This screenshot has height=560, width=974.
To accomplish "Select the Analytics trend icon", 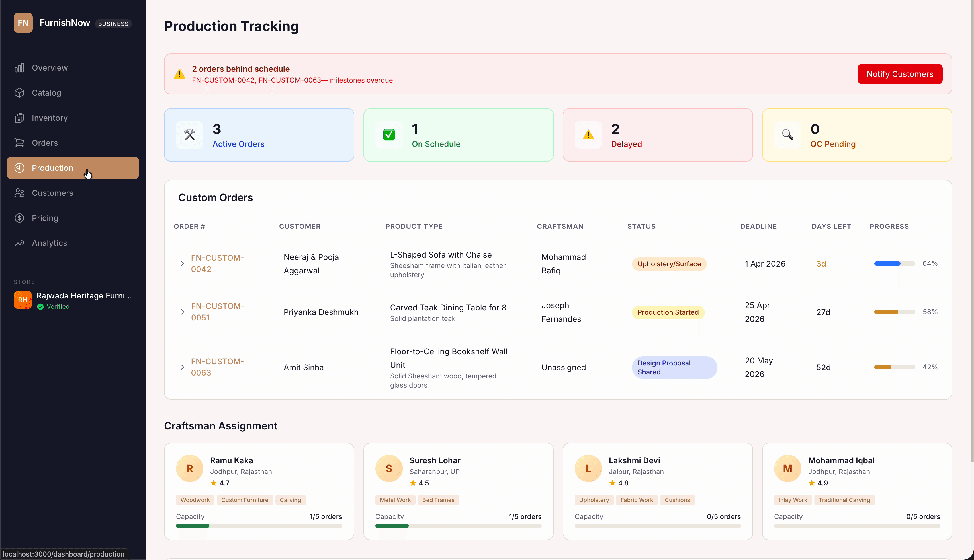I will coord(19,243).
